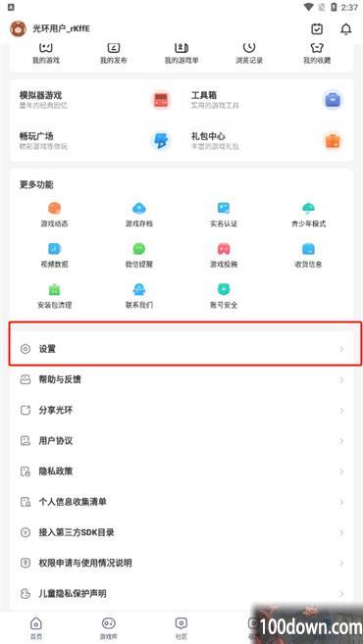The image size is (363, 644).
Task: Tap the 微信提醒 green icon
Action: [139, 248]
